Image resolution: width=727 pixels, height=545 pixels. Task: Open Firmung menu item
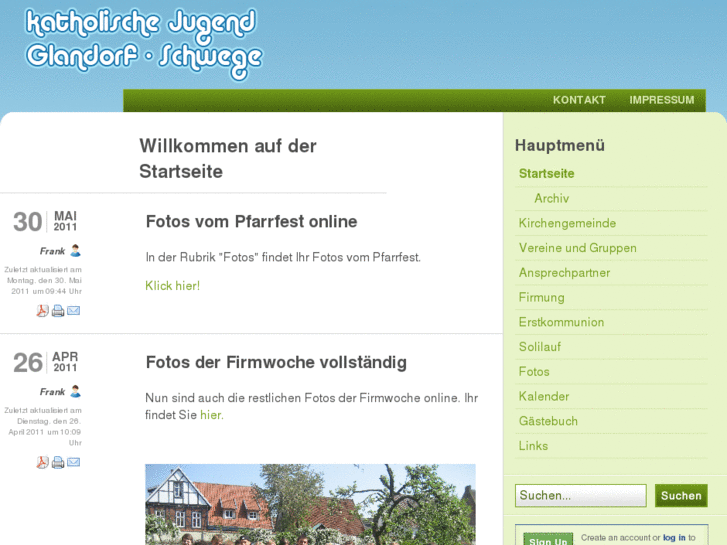tap(542, 297)
